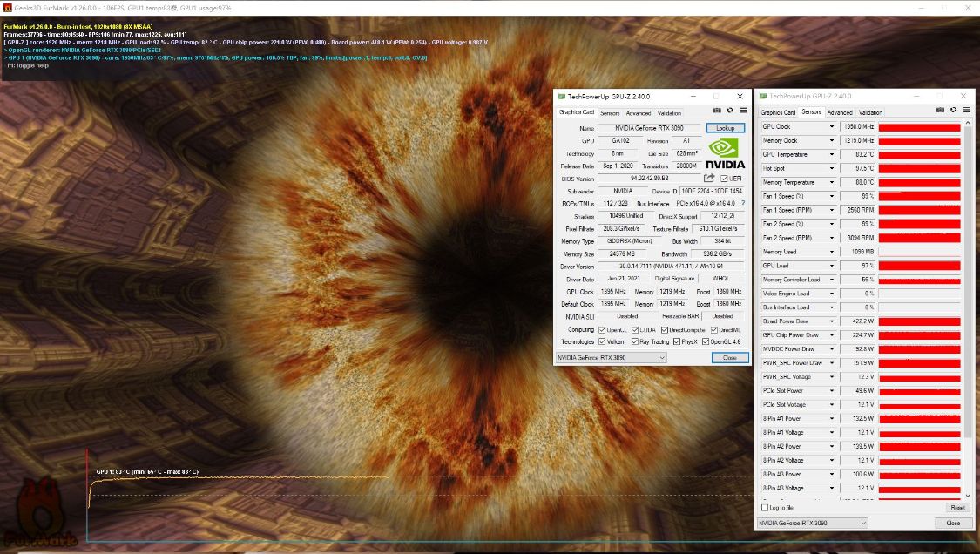Open the Board Power Draw sensor dropdown
This screenshot has height=554, width=980.
point(831,321)
